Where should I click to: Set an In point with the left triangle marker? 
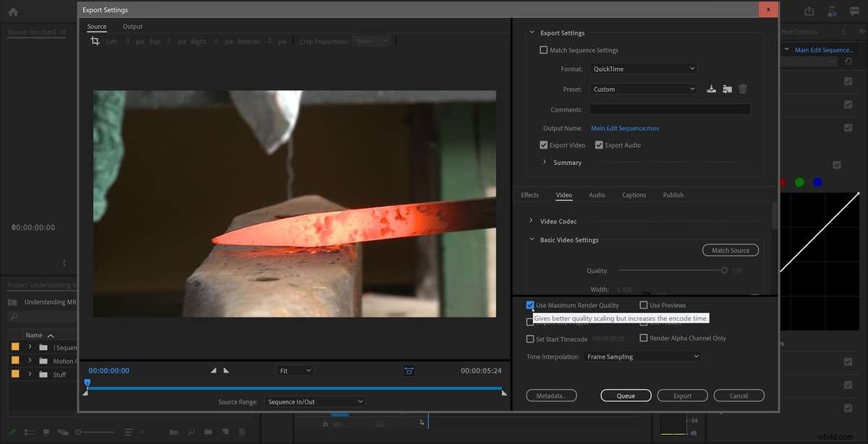click(x=213, y=370)
